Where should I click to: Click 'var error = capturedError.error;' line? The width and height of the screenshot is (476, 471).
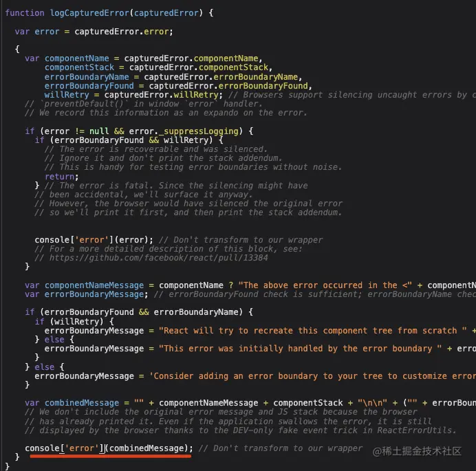coord(94,32)
